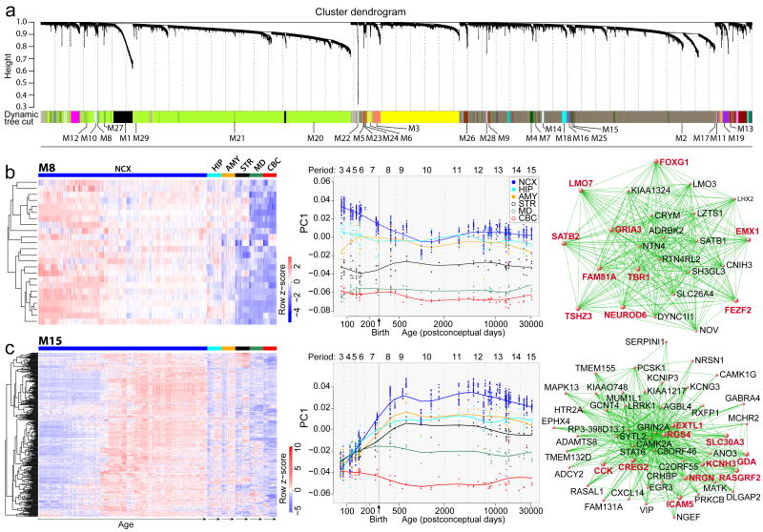The height and width of the screenshot is (532, 763).
Task: Click the EXTL1 gene label
Action: [689, 425]
